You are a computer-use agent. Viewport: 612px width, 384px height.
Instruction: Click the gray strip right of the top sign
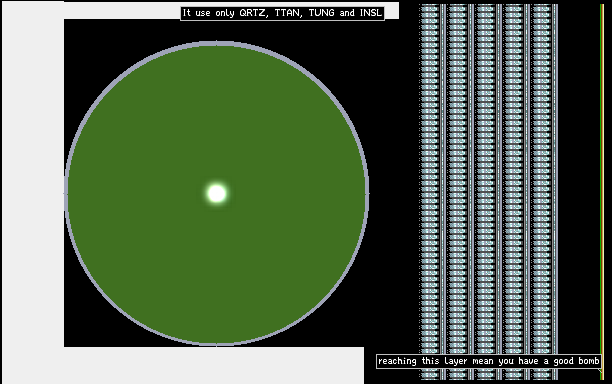[392, 11]
